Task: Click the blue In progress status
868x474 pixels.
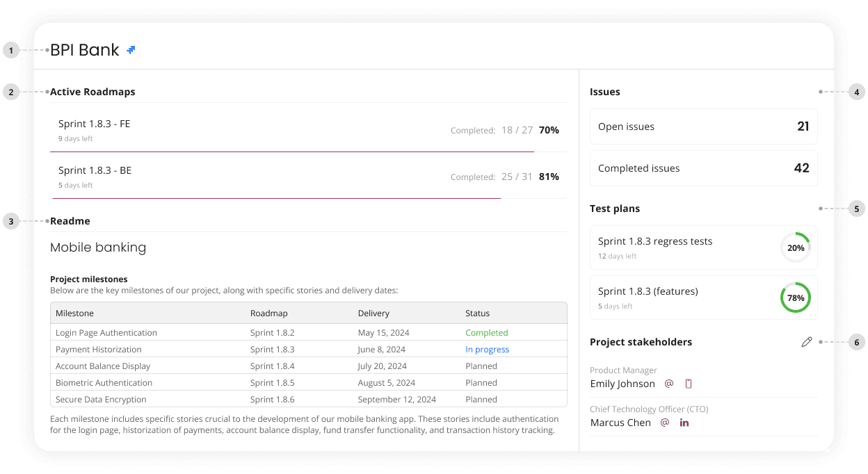Action: click(488, 350)
